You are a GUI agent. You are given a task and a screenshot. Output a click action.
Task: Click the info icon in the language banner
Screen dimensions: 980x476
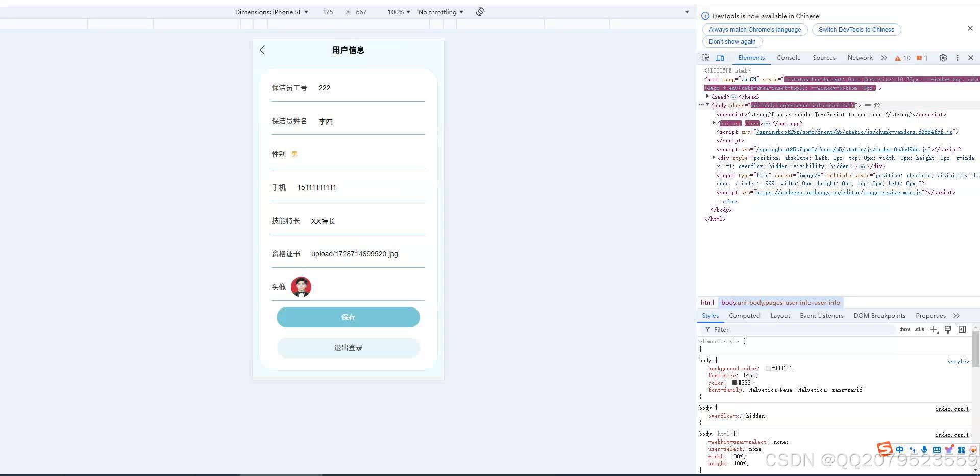[705, 16]
